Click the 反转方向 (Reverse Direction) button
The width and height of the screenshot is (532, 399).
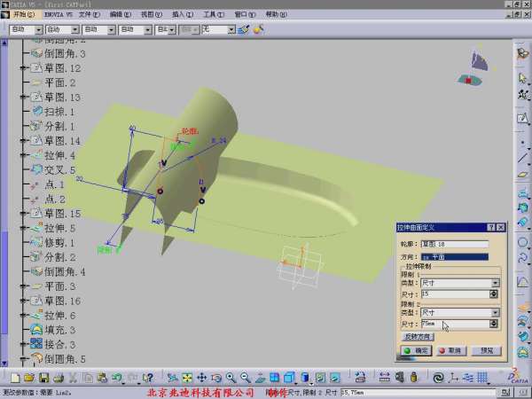(419, 337)
